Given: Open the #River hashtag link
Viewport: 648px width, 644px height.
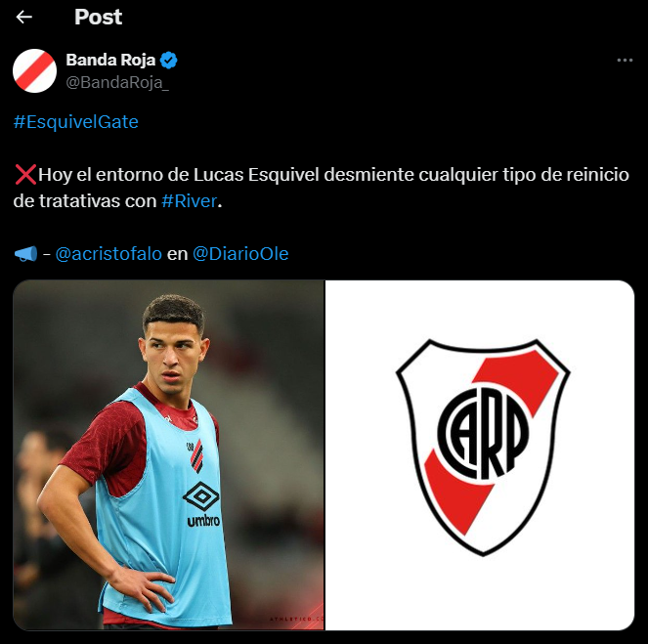Looking at the screenshot, I should point(190,201).
